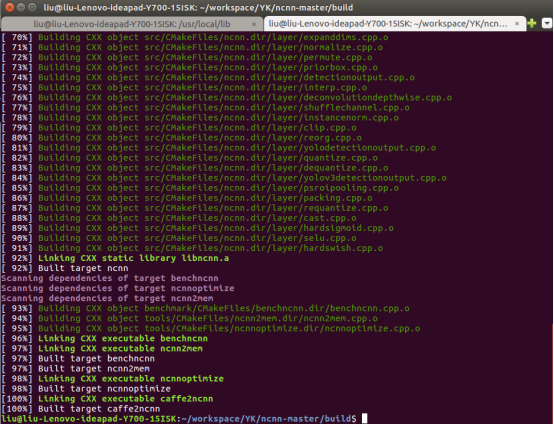
Task: Click the 'Built target ncnnoptimize' line
Action: click(x=86, y=389)
